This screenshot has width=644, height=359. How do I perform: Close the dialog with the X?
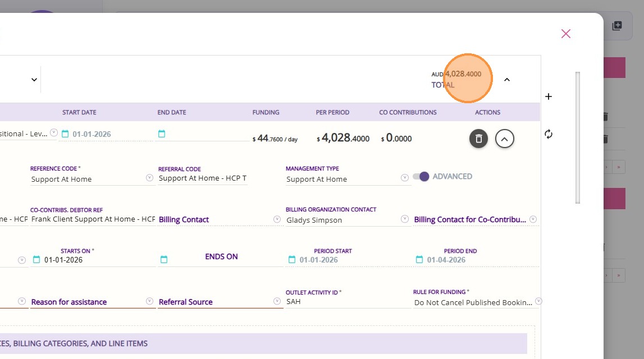coord(565,34)
